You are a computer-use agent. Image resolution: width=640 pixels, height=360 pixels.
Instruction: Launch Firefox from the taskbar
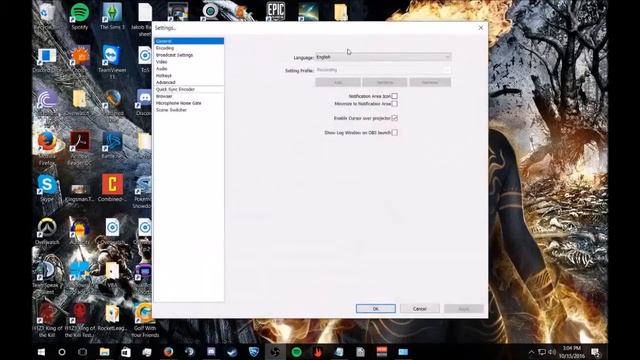coord(168,352)
